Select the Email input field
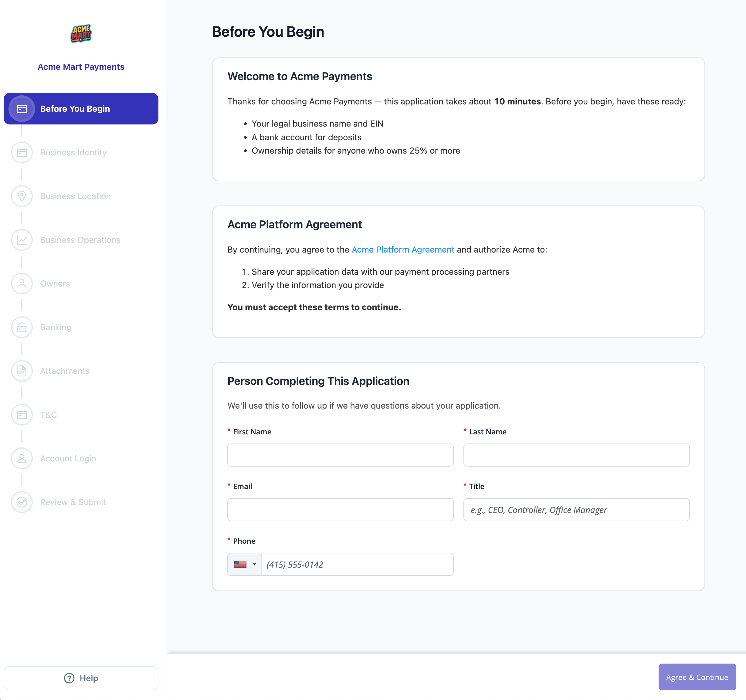The width and height of the screenshot is (746, 700). point(340,510)
